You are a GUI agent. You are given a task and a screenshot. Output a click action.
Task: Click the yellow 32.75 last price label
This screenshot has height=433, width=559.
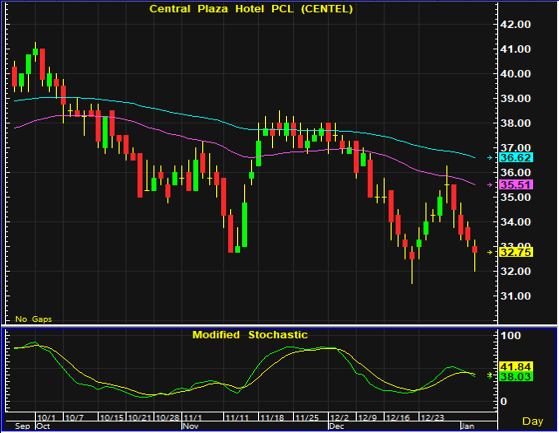(x=516, y=252)
